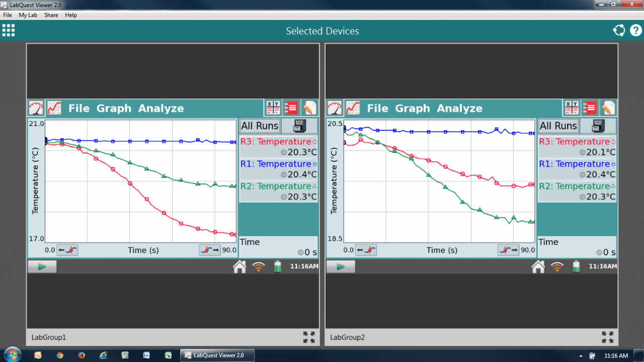This screenshot has height=362, width=644.
Task: Start data collection in LabGroup1
Action: (42, 266)
